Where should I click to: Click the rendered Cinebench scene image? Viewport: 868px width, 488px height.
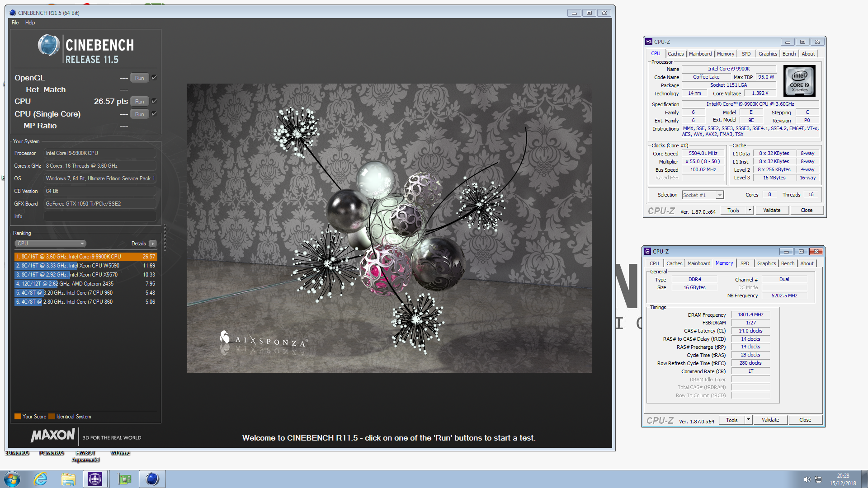coord(389,228)
